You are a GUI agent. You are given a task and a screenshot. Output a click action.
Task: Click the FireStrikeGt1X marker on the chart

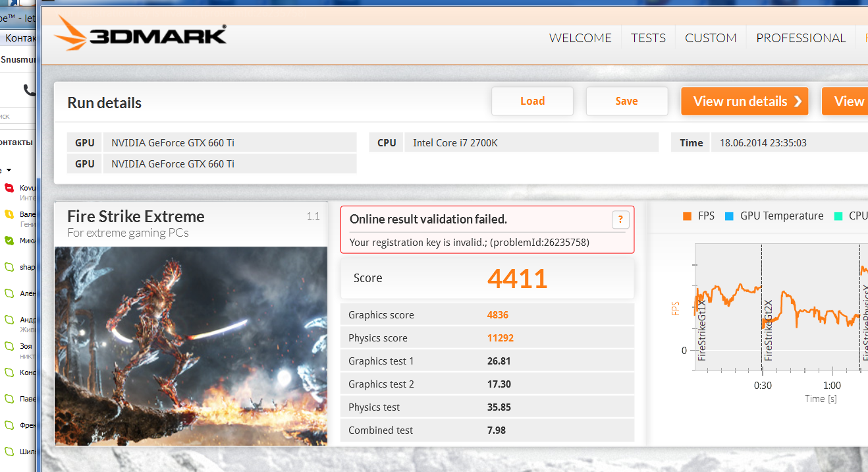click(x=702, y=330)
